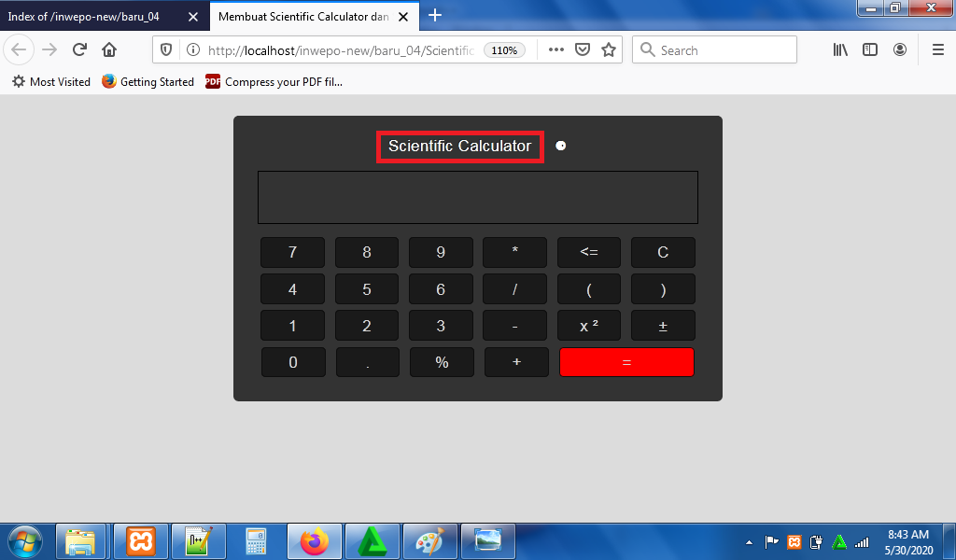Click calculator key 3
This screenshot has height=560, width=956.
click(x=441, y=326)
